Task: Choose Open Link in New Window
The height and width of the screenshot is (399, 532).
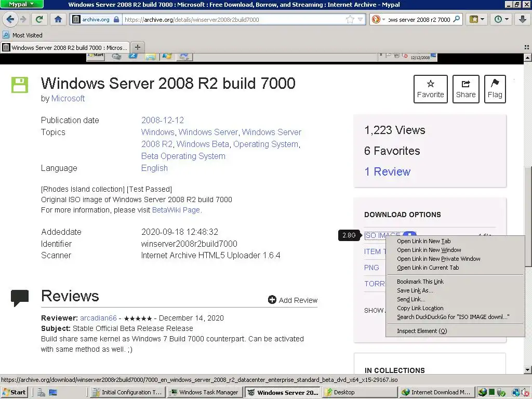Action: click(429, 250)
